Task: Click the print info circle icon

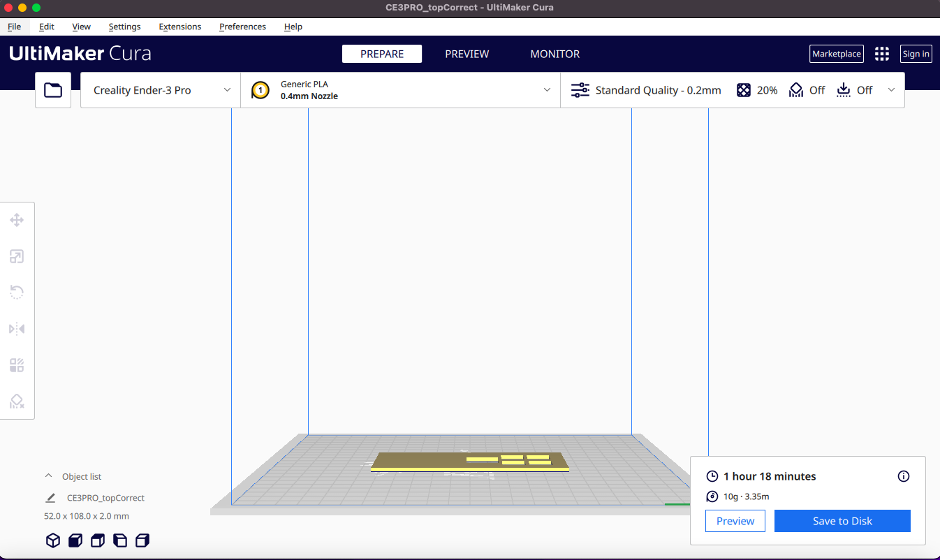Action: click(904, 476)
